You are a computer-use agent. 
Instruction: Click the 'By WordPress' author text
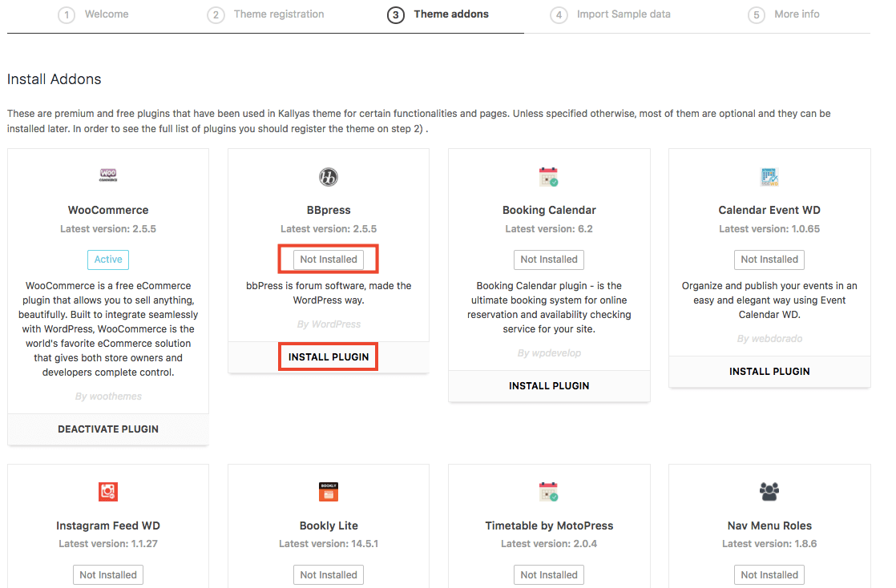point(329,324)
